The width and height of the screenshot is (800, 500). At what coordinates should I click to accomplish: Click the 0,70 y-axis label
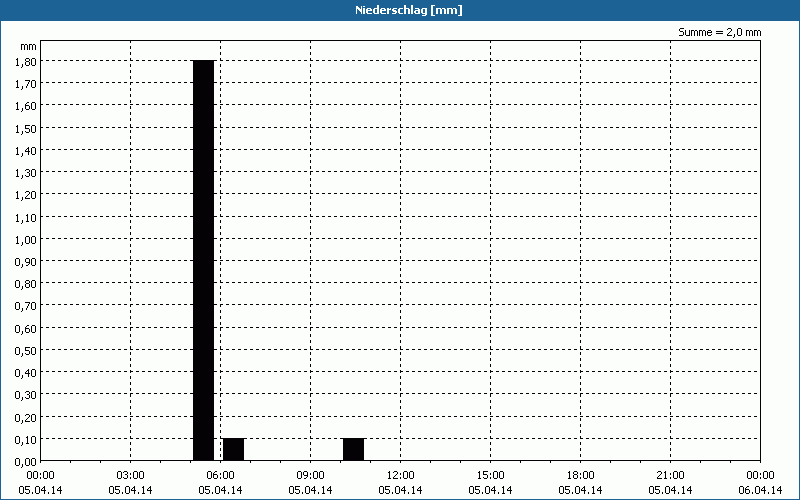[x=26, y=306]
